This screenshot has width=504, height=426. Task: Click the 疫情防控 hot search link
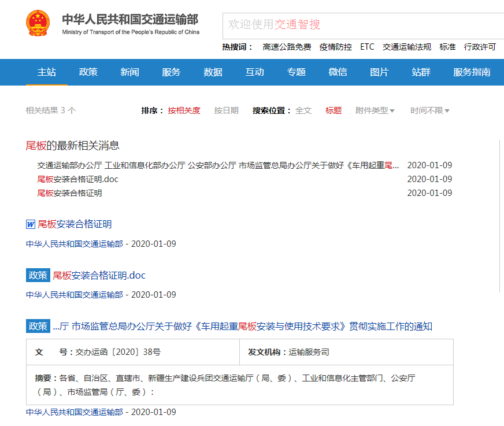pos(335,47)
